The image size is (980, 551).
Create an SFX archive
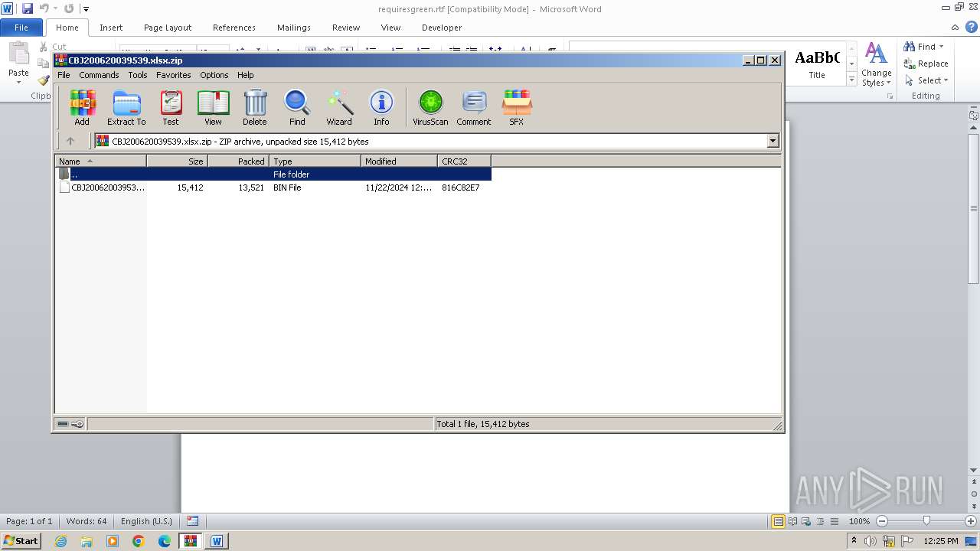pyautogui.click(x=517, y=108)
